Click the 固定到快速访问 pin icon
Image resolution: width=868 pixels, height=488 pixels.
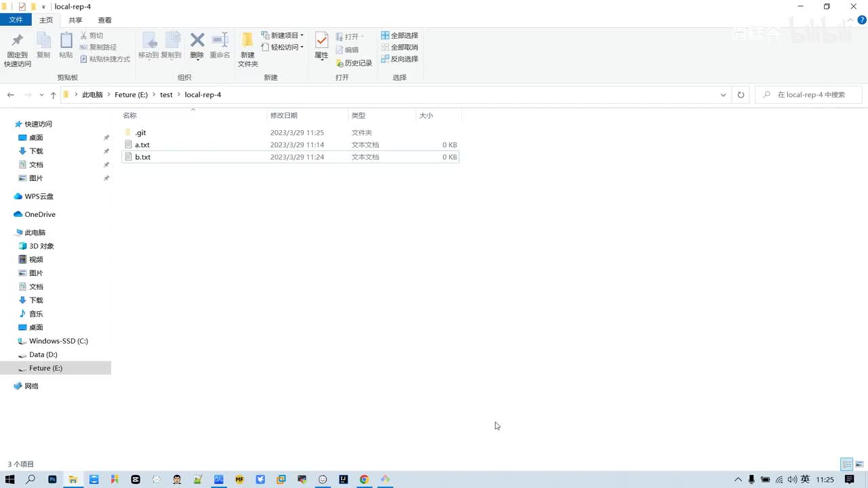click(x=18, y=41)
